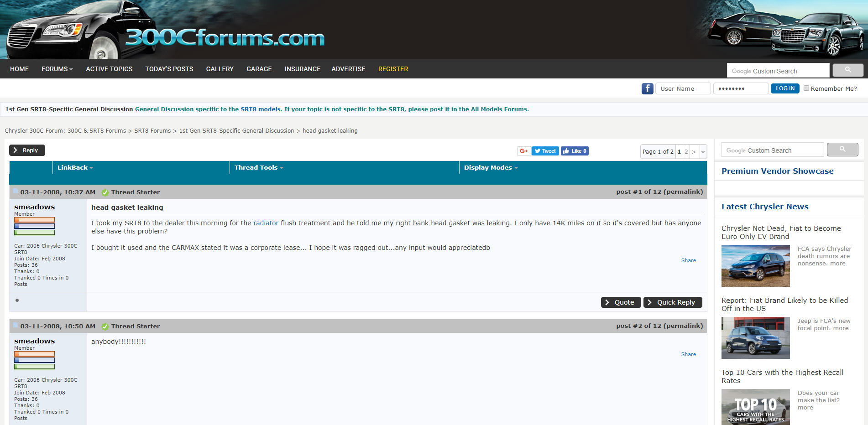
Task: Read 'Report: Fiat Brand Likely to be Killed' headline
Action: [784, 305]
